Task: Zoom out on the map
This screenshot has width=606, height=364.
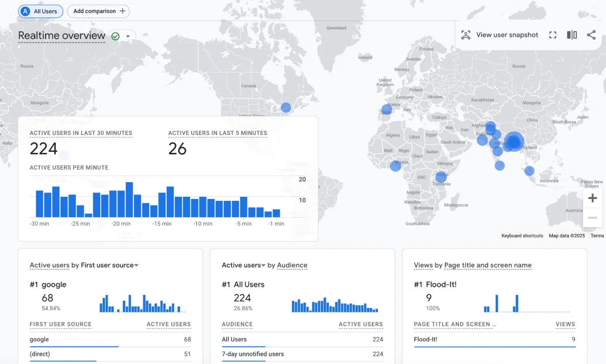Action: tap(592, 218)
